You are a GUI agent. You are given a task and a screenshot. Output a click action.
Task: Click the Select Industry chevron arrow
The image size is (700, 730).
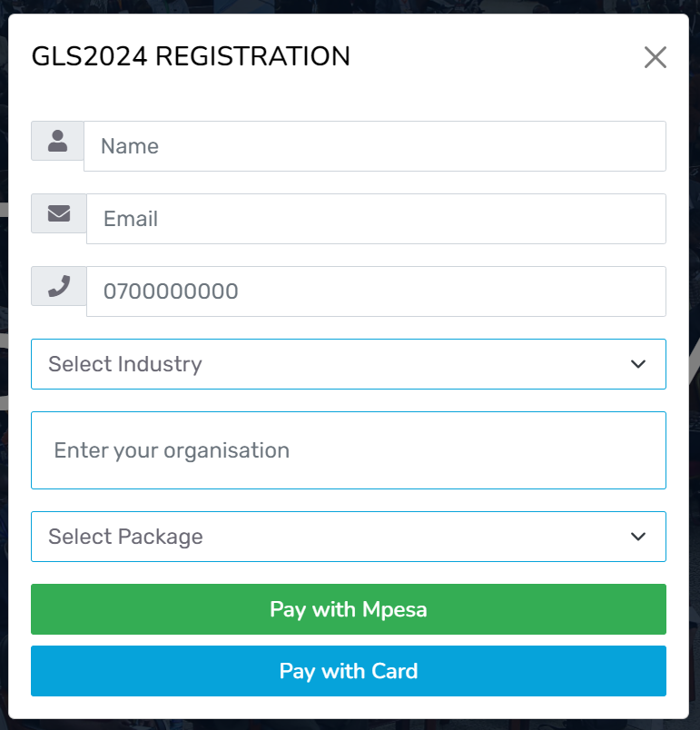click(638, 364)
